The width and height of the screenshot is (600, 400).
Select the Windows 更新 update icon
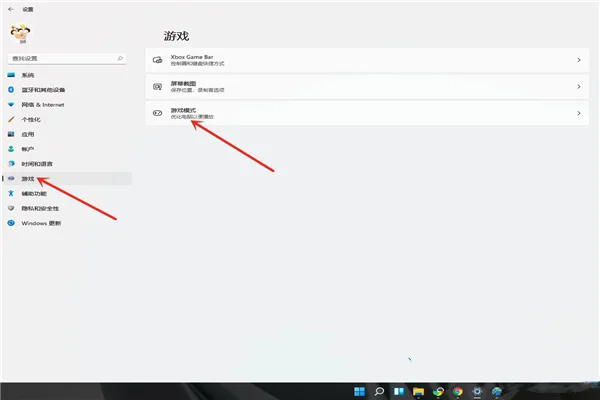click(11, 223)
